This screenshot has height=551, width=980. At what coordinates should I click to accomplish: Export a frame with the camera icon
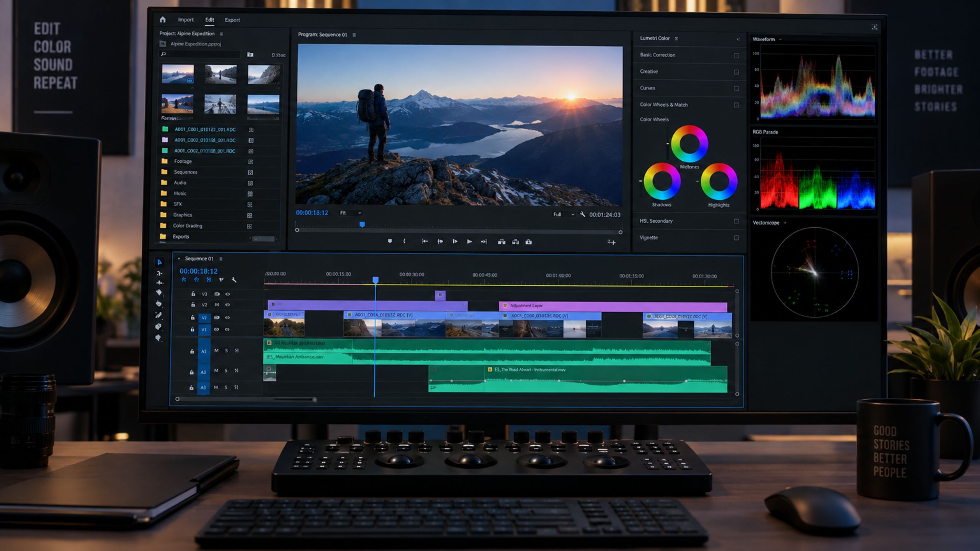529,241
